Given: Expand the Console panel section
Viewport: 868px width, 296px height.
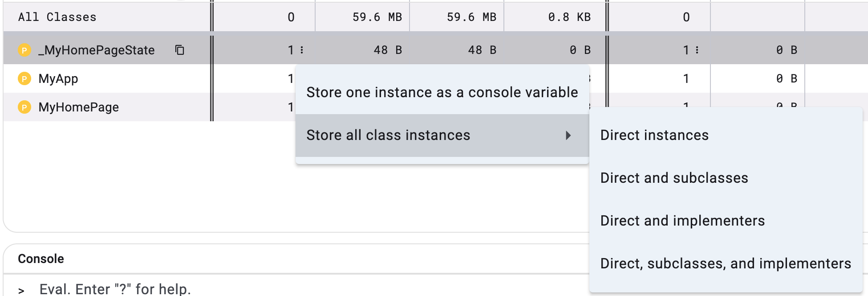Looking at the screenshot, I should [40, 259].
